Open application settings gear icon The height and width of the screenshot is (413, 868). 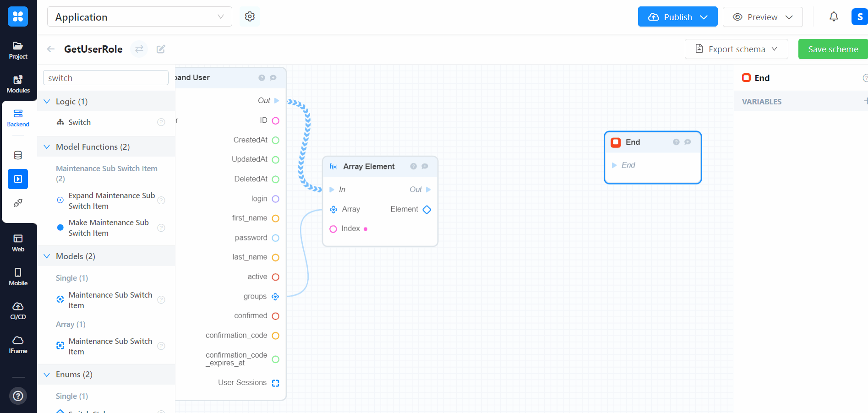click(250, 16)
